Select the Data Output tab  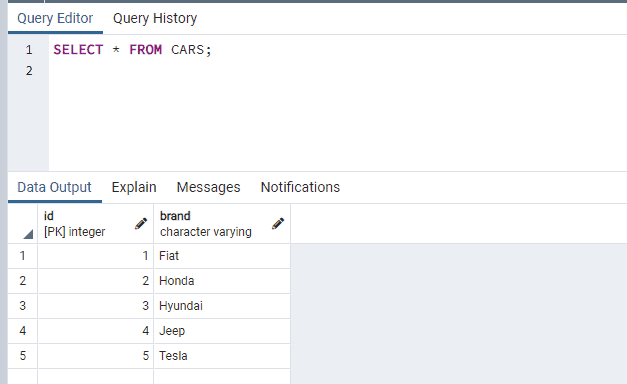click(x=54, y=187)
